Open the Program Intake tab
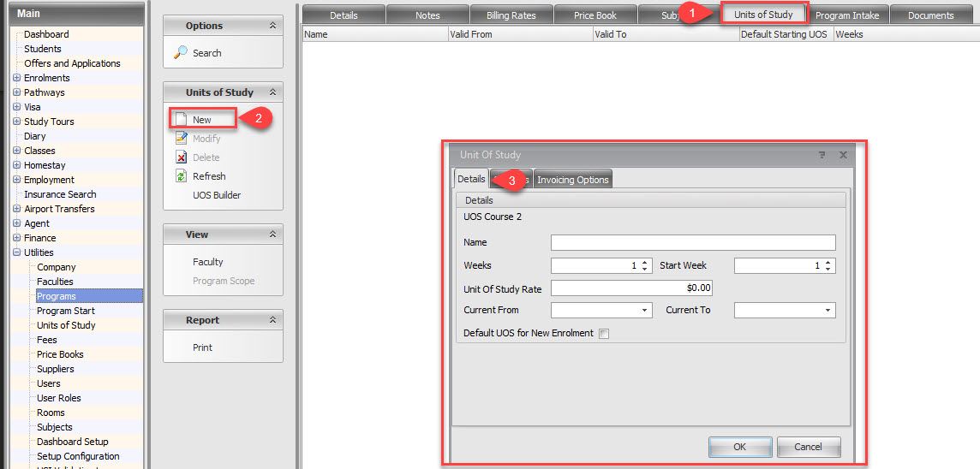Image resolution: width=980 pixels, height=469 pixels. click(x=846, y=15)
